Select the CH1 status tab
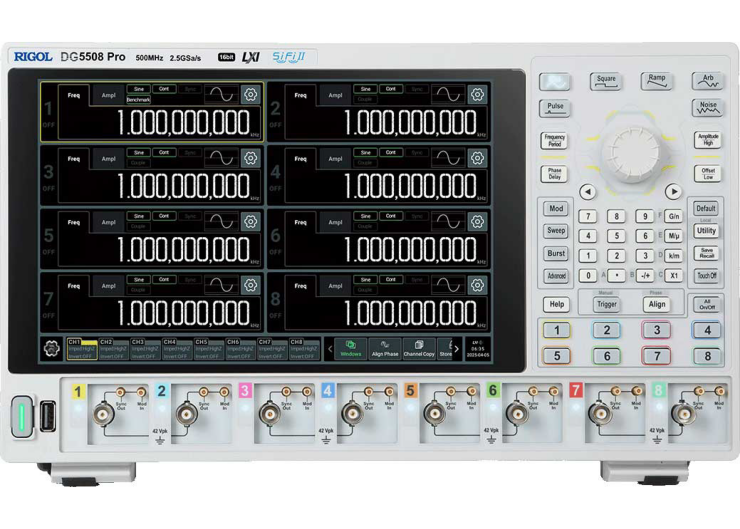740x529 pixels. tap(82, 349)
